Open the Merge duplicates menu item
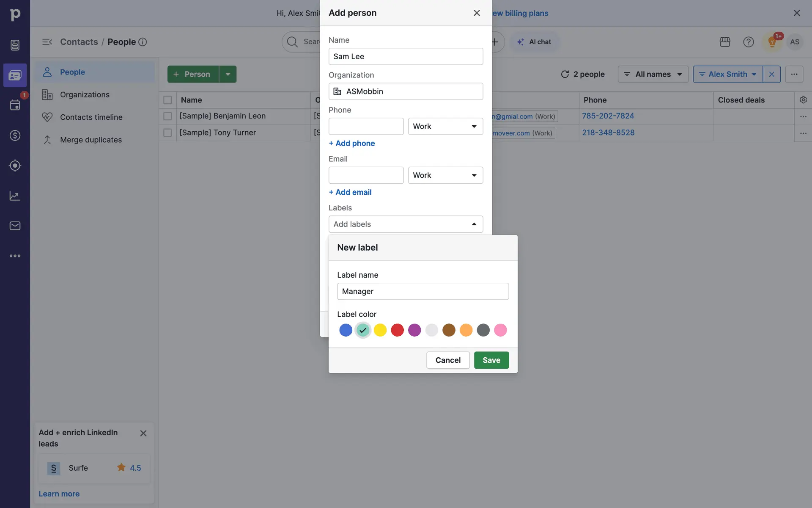The image size is (812, 508). tap(91, 140)
